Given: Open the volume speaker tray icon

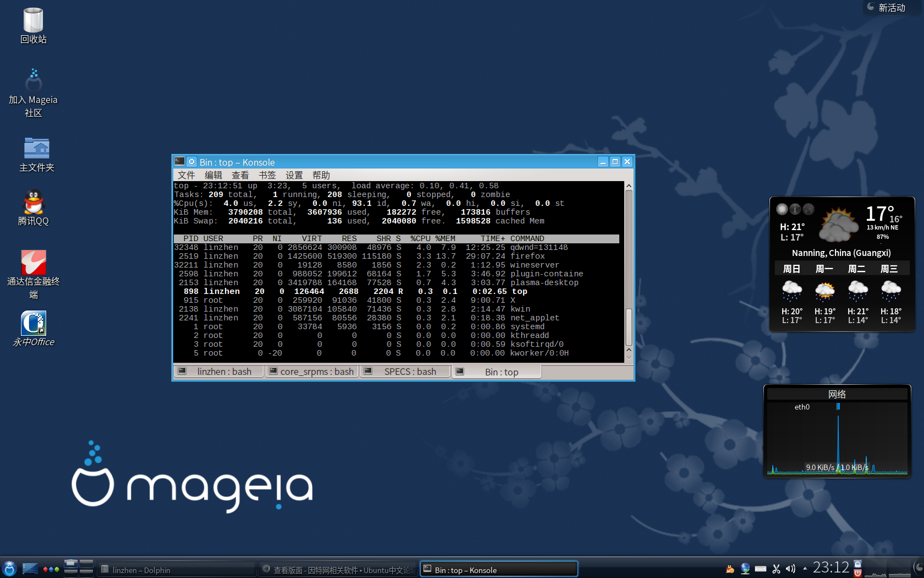Looking at the screenshot, I should (791, 569).
